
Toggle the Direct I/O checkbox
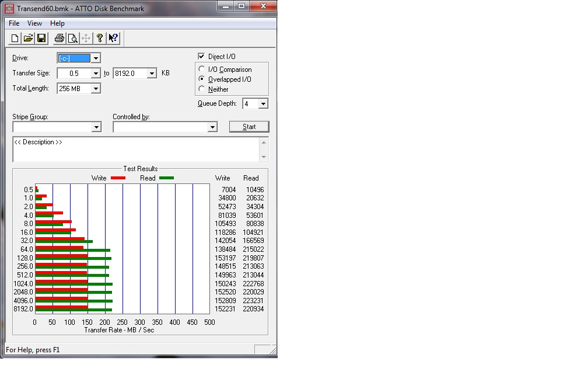pos(201,56)
